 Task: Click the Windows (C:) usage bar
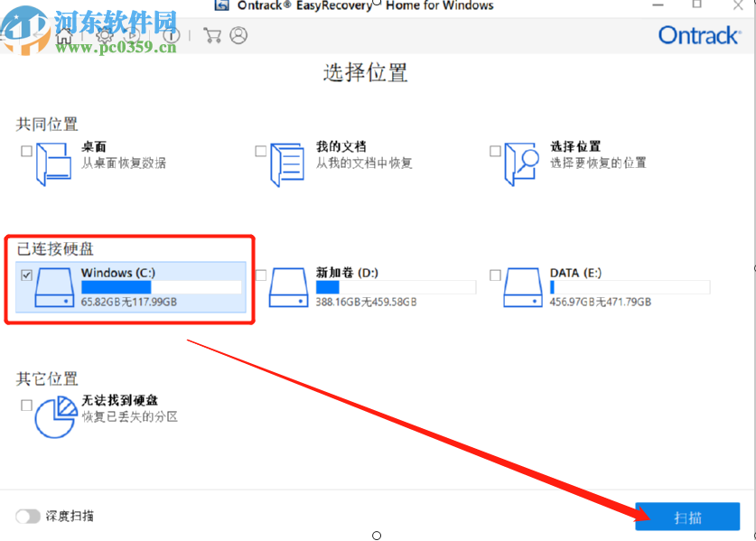[161, 287]
